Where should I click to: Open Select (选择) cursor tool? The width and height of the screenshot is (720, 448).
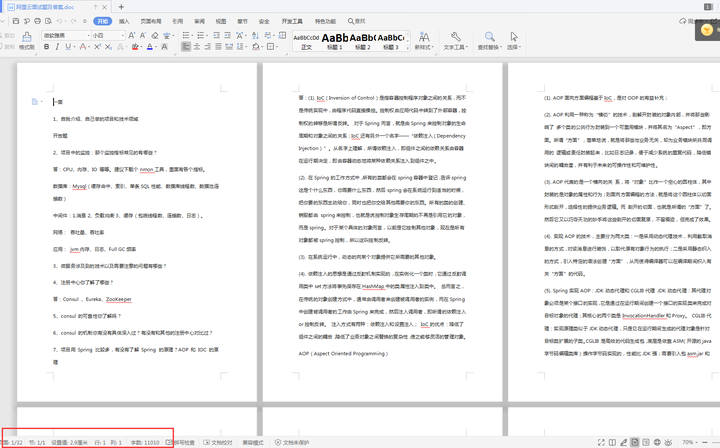click(x=514, y=41)
